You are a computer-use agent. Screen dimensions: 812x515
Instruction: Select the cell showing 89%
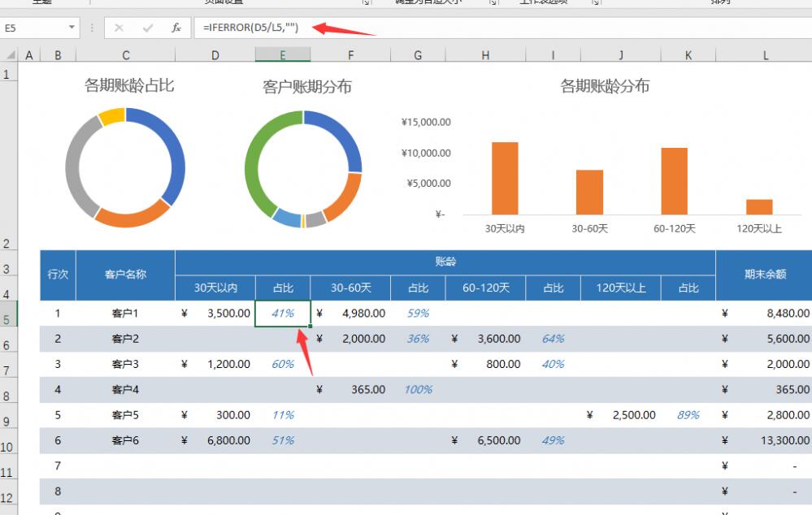click(x=688, y=415)
